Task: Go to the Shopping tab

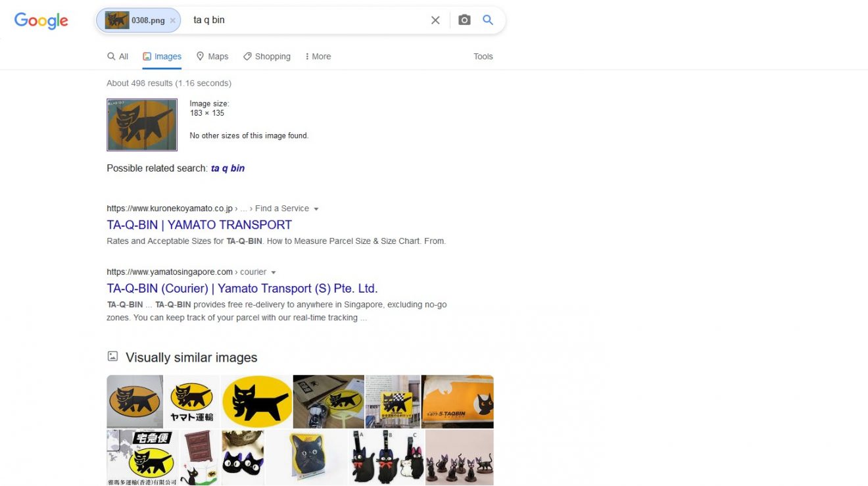Action: (x=267, y=57)
